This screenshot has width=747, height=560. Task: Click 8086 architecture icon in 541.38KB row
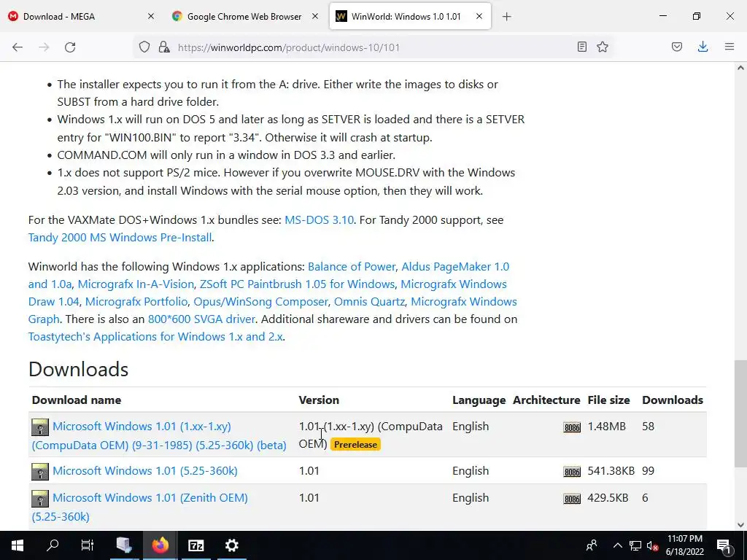pos(572,472)
